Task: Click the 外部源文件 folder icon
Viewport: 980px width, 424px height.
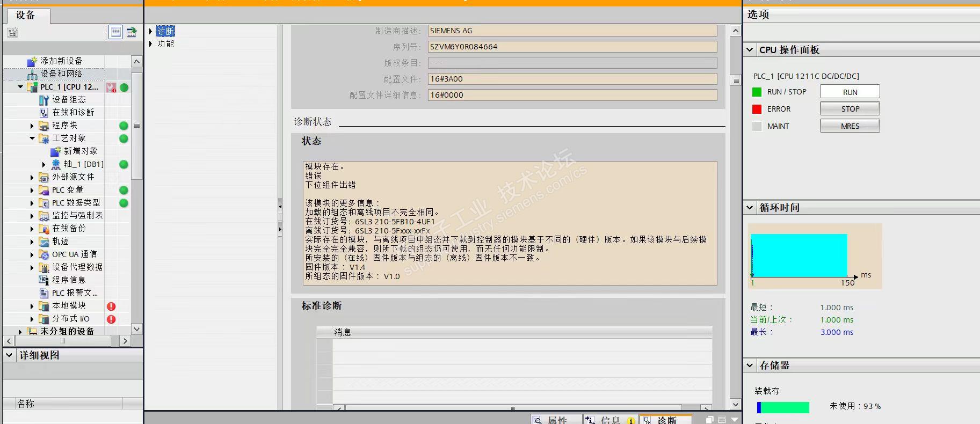Action: point(44,177)
